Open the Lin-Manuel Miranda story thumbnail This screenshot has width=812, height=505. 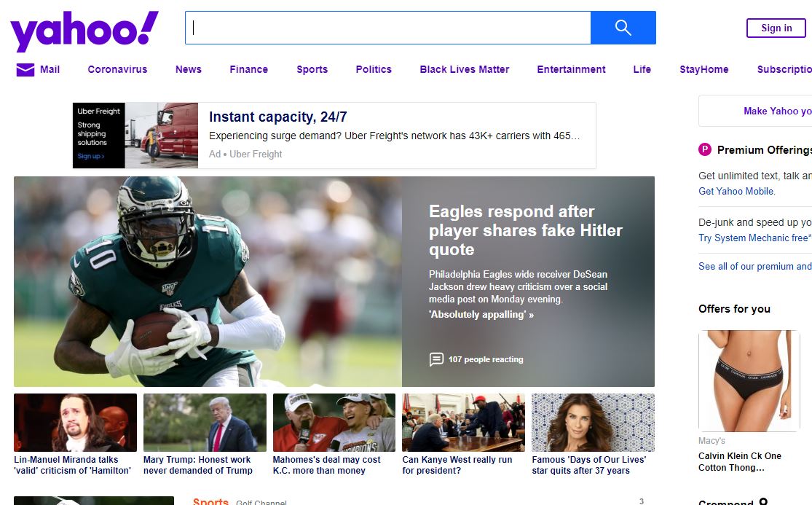(76, 423)
